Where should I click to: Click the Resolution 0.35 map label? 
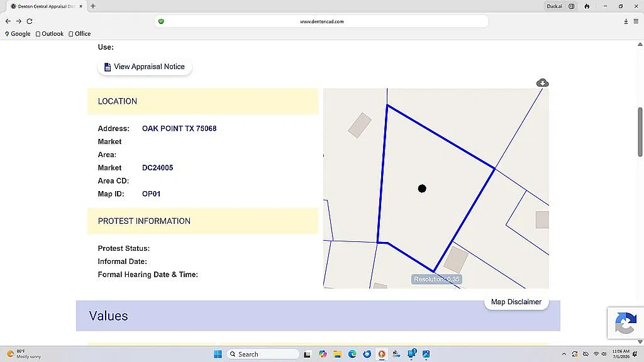(436, 280)
